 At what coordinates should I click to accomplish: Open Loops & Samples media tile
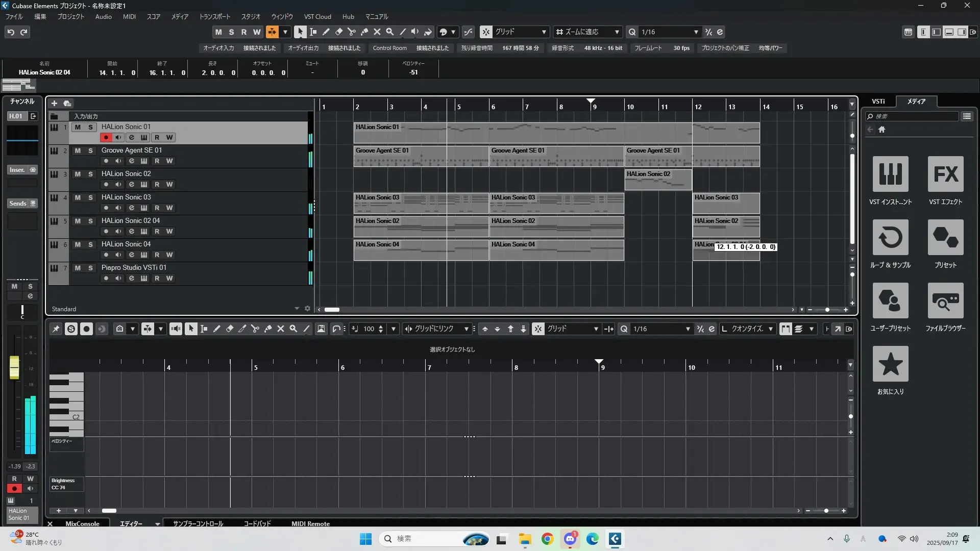coord(890,238)
